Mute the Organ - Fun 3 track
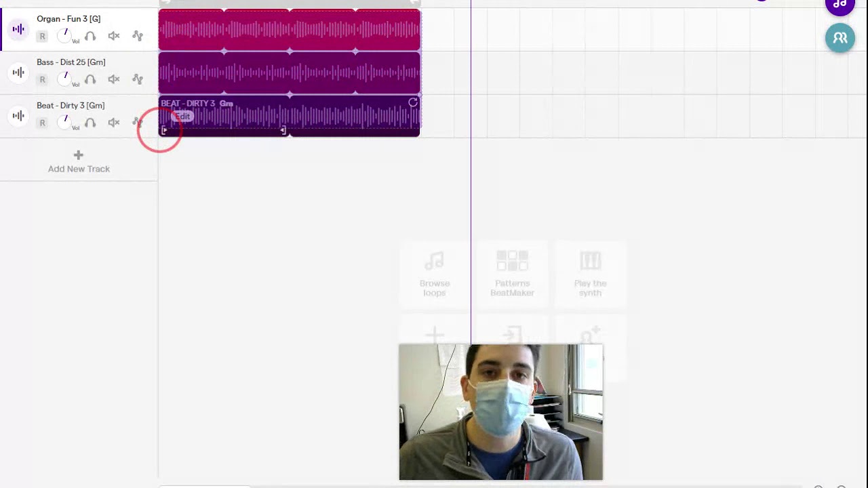Image resolution: width=868 pixels, height=488 pixels. click(114, 36)
